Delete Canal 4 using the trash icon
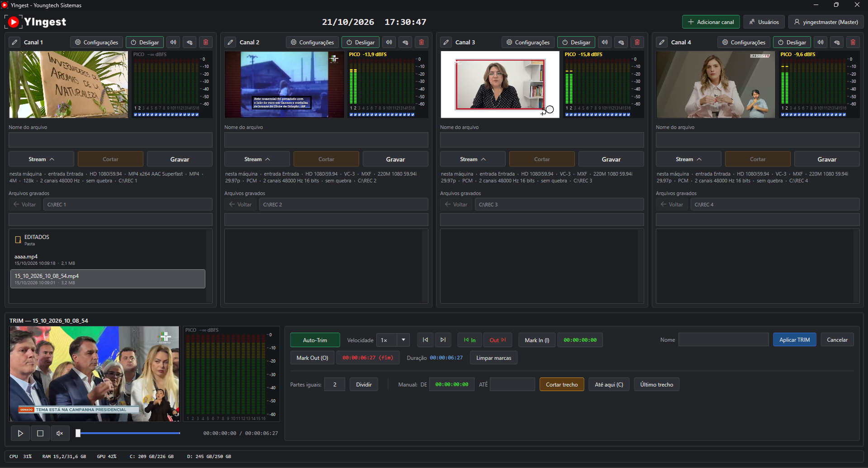 (853, 42)
